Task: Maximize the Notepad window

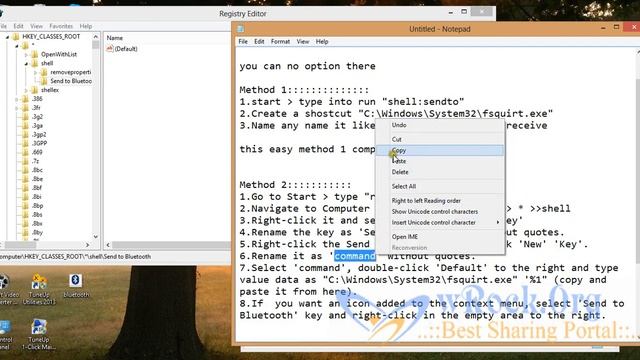Action: tap(616, 27)
